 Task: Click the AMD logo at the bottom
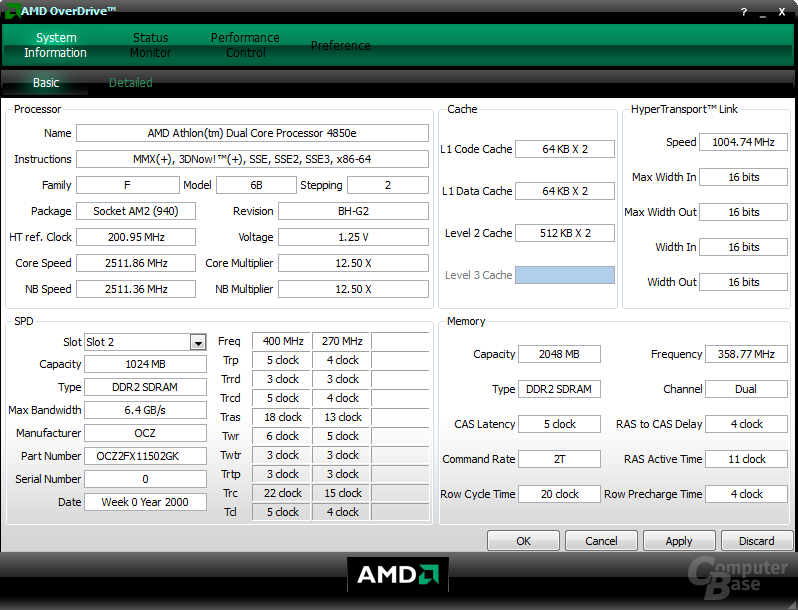(398, 575)
